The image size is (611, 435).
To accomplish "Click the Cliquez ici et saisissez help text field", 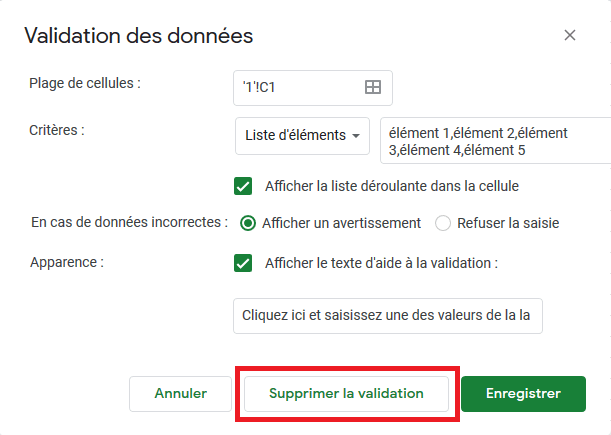I will point(388,316).
